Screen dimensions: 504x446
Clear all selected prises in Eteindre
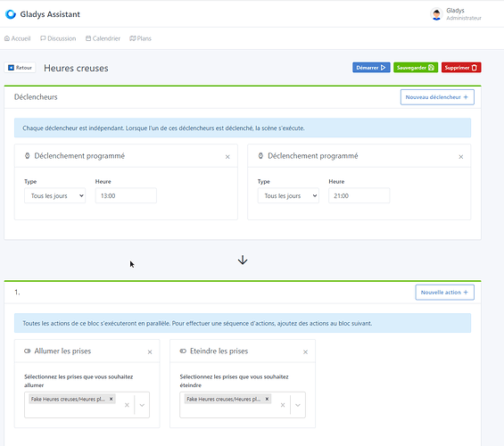pos(283,405)
